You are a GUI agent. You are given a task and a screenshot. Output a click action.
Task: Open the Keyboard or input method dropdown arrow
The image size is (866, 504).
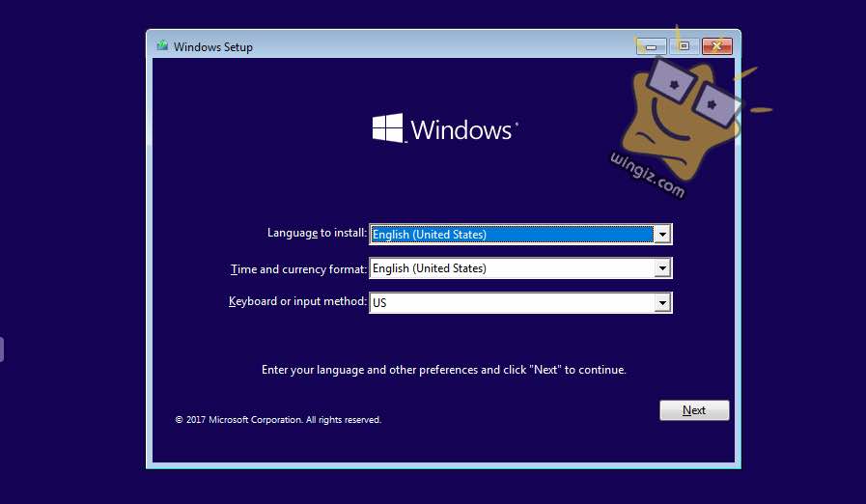[x=662, y=302]
